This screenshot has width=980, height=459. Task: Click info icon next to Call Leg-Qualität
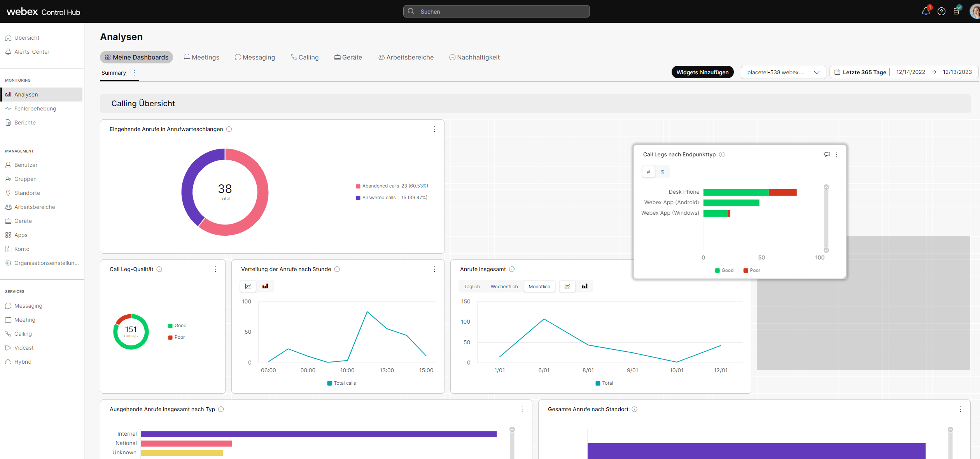point(159,269)
